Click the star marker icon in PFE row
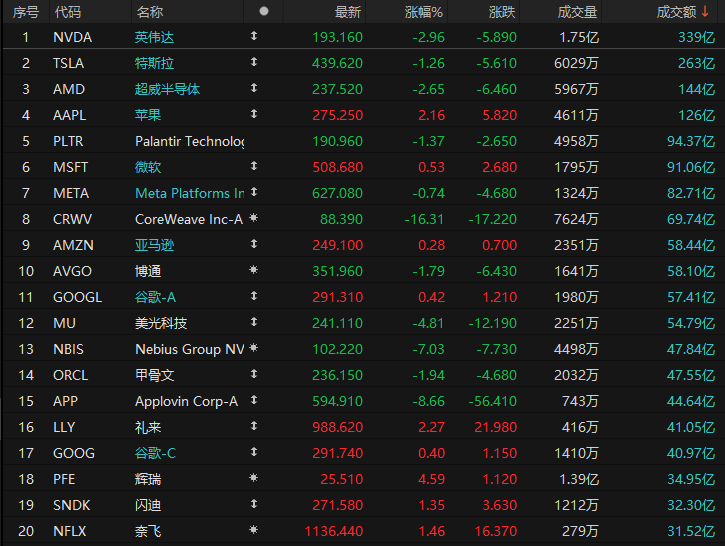Screen dimensions: 725x546 [x=253, y=478]
